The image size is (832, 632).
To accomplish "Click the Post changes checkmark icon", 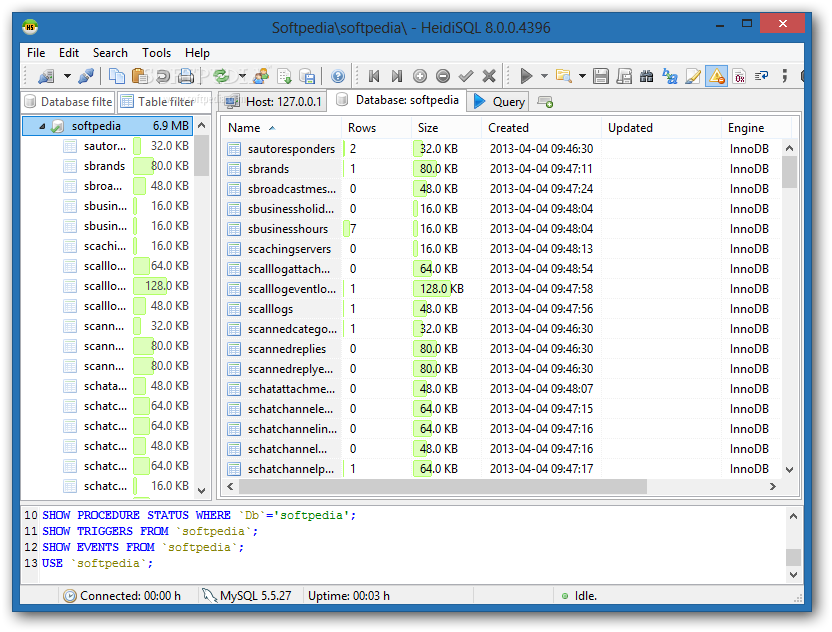I will tap(466, 76).
